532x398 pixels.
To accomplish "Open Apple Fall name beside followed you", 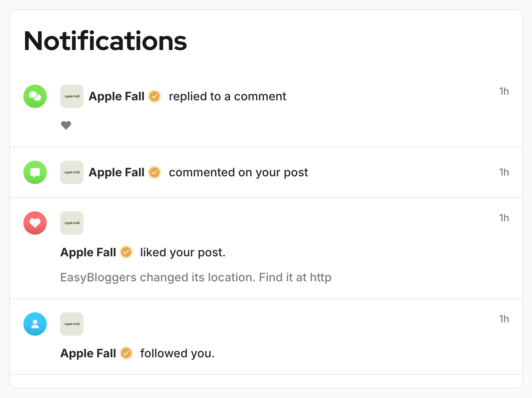I will click(88, 353).
